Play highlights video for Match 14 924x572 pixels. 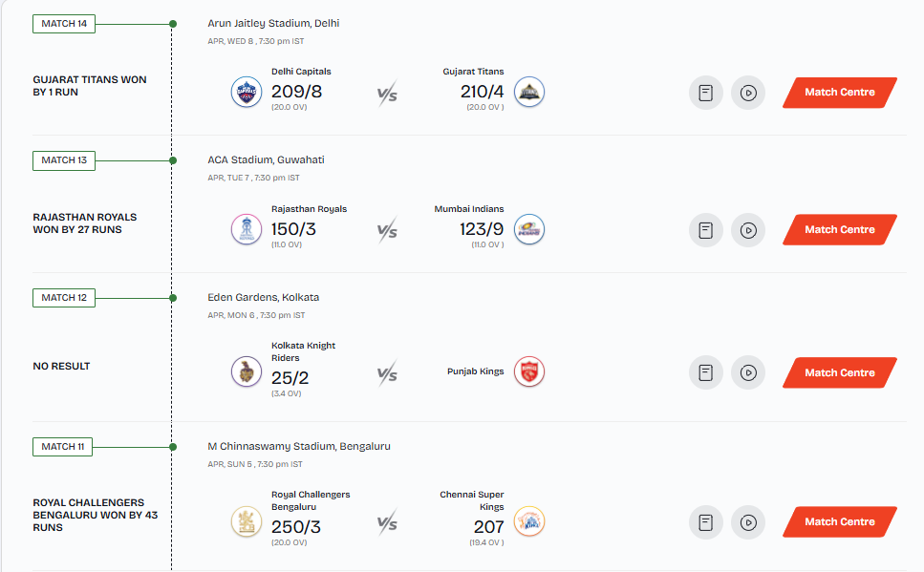[748, 93]
